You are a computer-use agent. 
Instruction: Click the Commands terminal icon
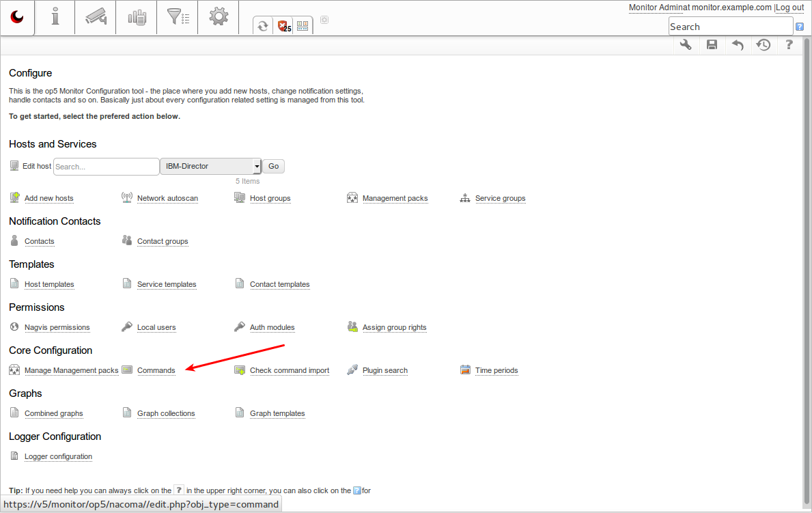click(127, 370)
